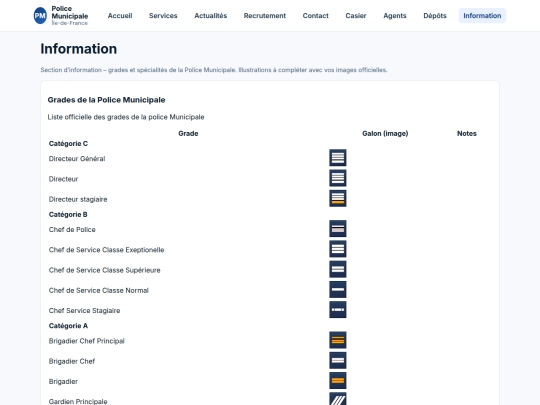540x405 pixels.
Task: Open the Directeur stagiaire galon image
Action: (x=338, y=198)
